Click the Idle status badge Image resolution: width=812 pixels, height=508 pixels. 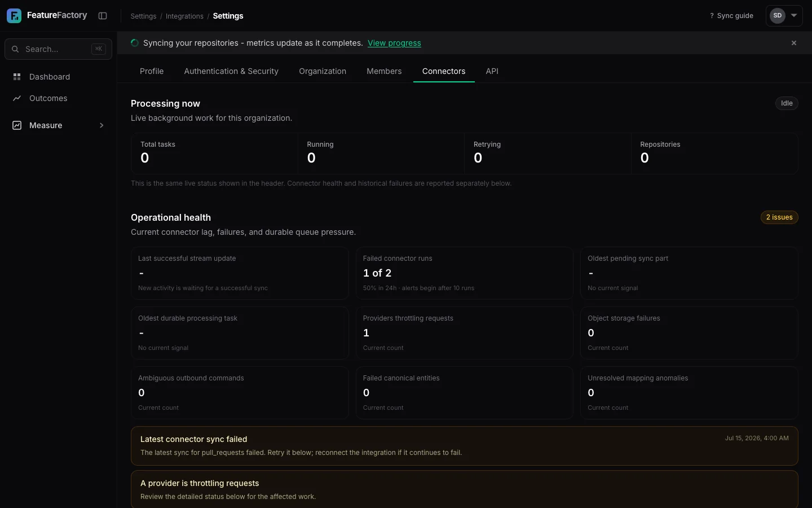point(787,103)
